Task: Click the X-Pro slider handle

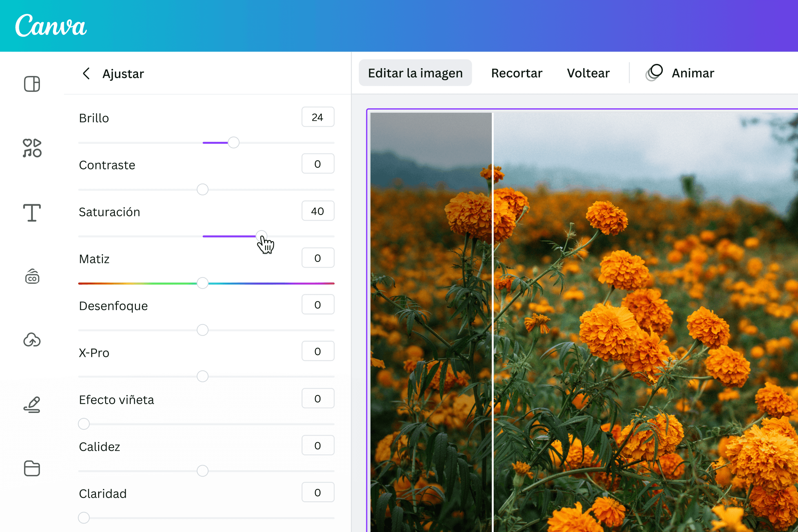Action: [x=203, y=376]
